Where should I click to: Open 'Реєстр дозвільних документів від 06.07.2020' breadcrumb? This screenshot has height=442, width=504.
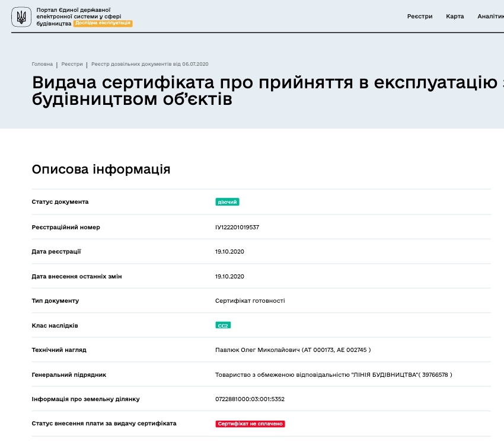tap(150, 64)
